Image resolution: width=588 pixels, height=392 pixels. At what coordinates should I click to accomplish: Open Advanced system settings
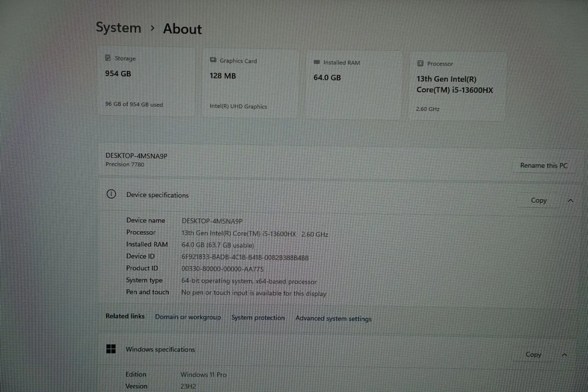pos(333,318)
